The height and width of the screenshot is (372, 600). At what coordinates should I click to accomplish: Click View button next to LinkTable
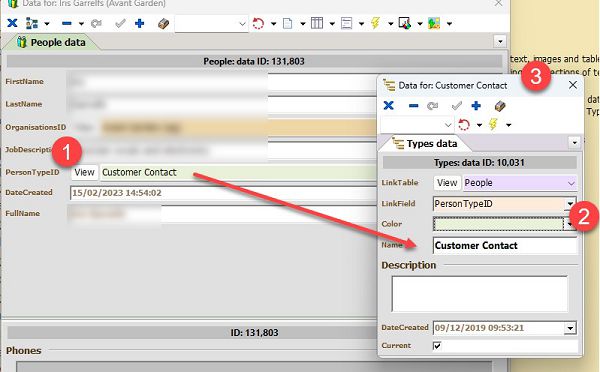[x=447, y=183]
